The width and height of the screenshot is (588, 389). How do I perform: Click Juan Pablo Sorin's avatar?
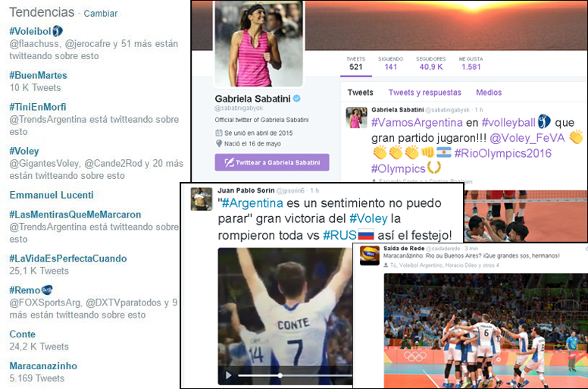(202, 199)
